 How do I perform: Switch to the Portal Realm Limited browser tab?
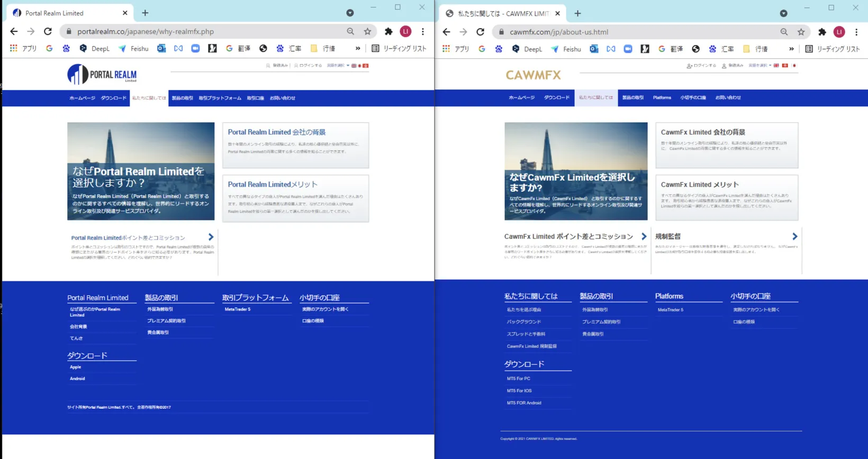69,13
